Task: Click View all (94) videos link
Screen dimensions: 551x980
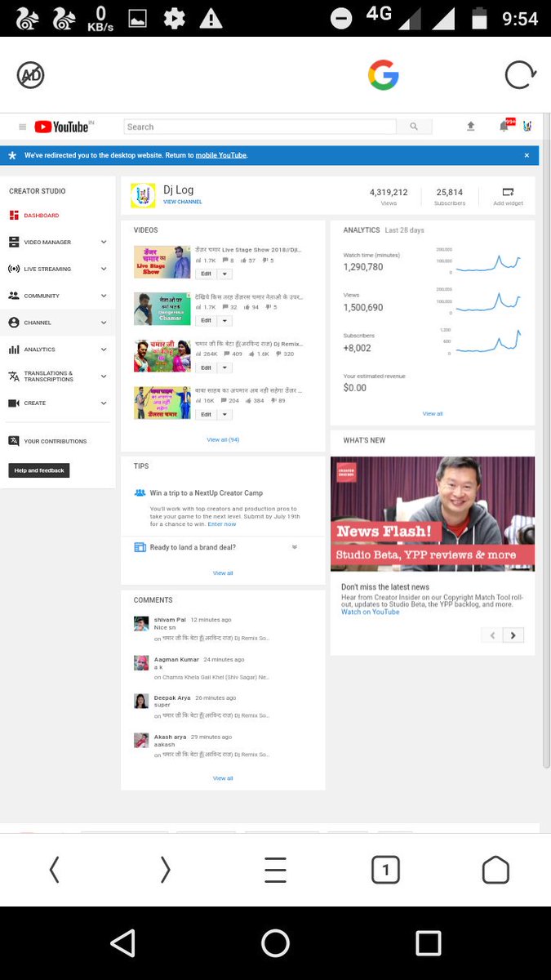Action: pos(223,439)
